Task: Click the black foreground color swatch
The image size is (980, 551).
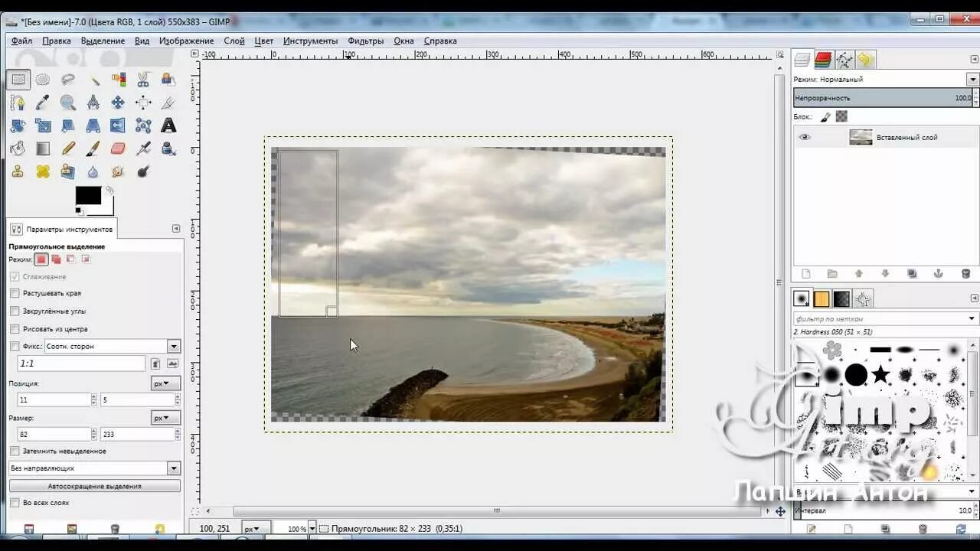Action: [x=88, y=196]
